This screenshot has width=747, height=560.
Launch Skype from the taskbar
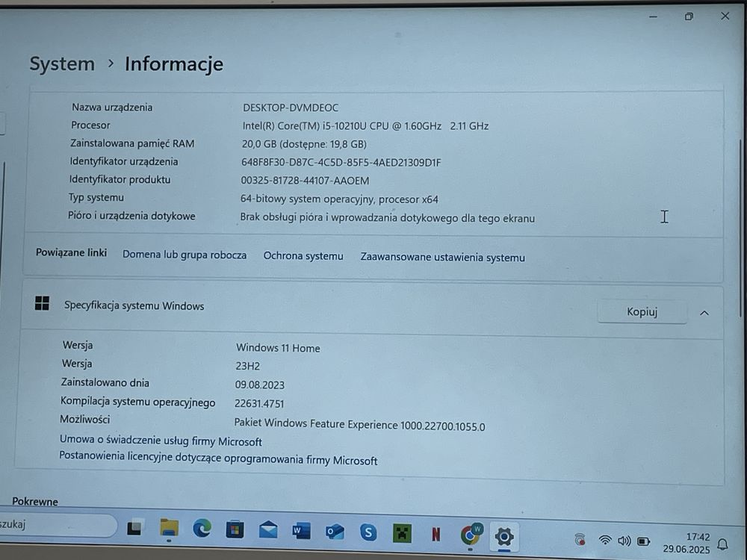[x=368, y=532]
